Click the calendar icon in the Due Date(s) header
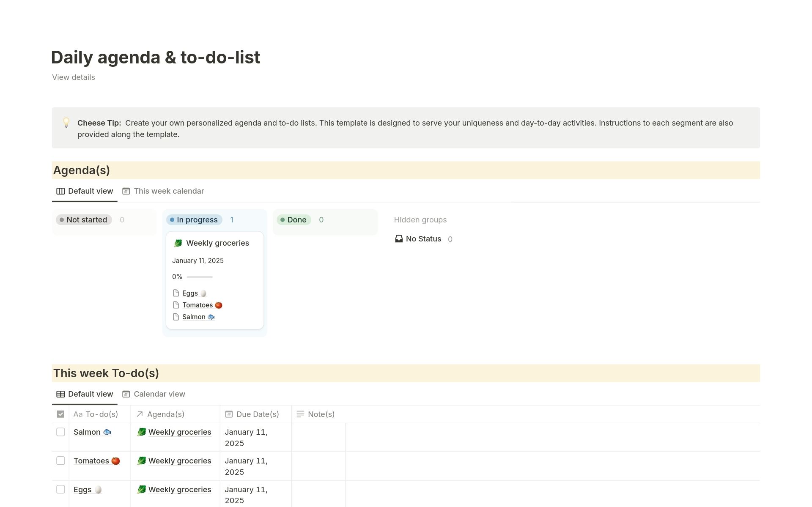Viewport: 812px width, 507px height. coord(229,414)
